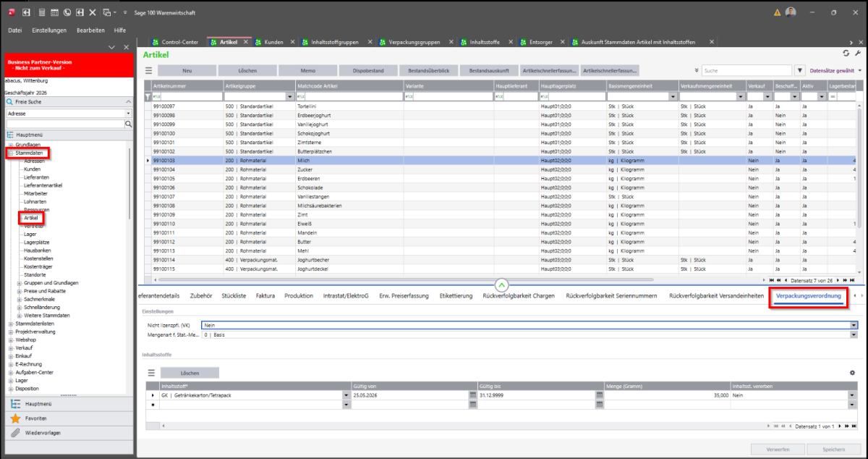Open the Datensätze gewählt dropdown
This screenshot has height=459, width=868.
point(859,70)
